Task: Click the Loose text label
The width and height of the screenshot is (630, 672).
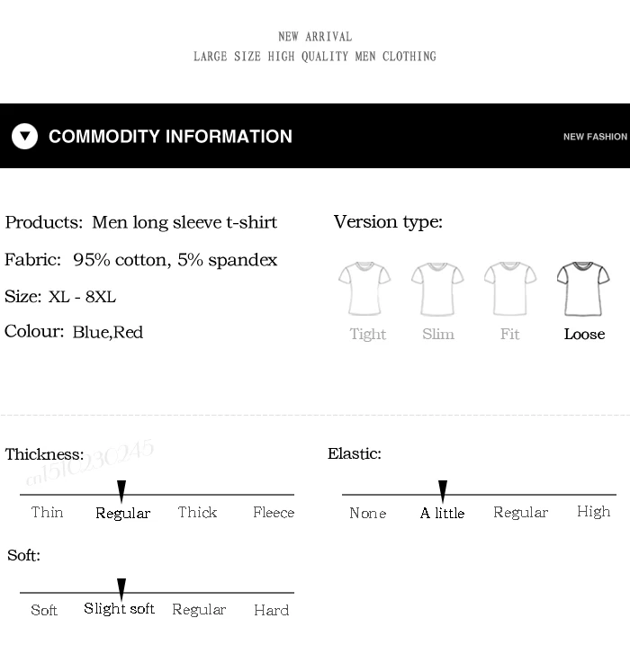Action: [584, 334]
